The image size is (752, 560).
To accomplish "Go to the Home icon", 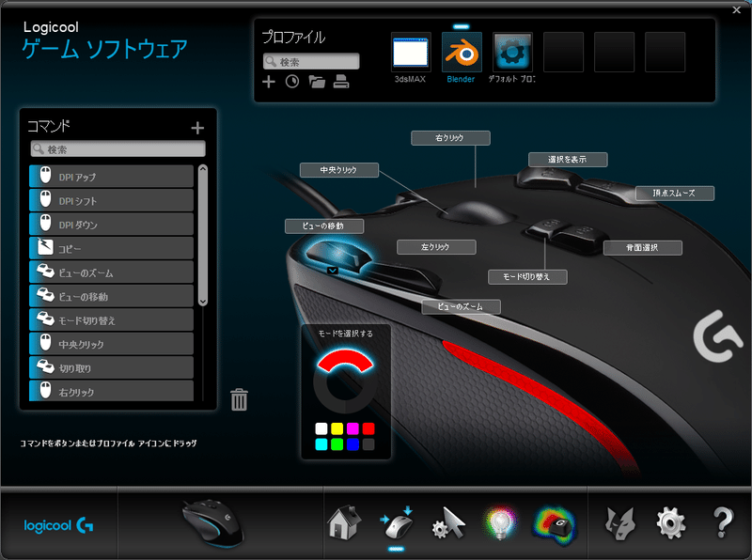I will click(343, 522).
